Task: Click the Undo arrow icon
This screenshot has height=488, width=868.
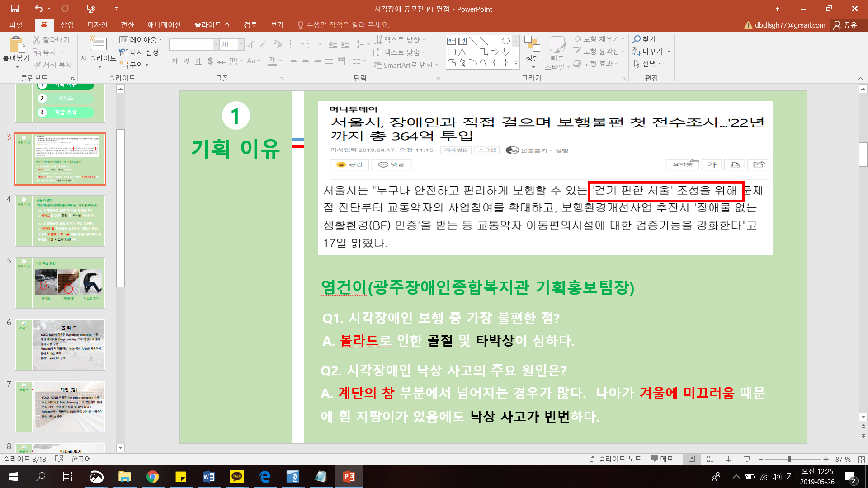Action: (x=39, y=9)
